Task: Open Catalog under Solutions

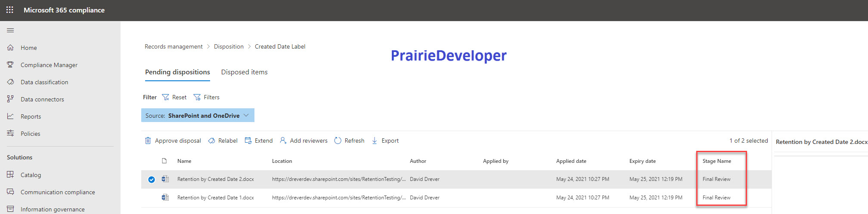Action: pyautogui.click(x=31, y=175)
